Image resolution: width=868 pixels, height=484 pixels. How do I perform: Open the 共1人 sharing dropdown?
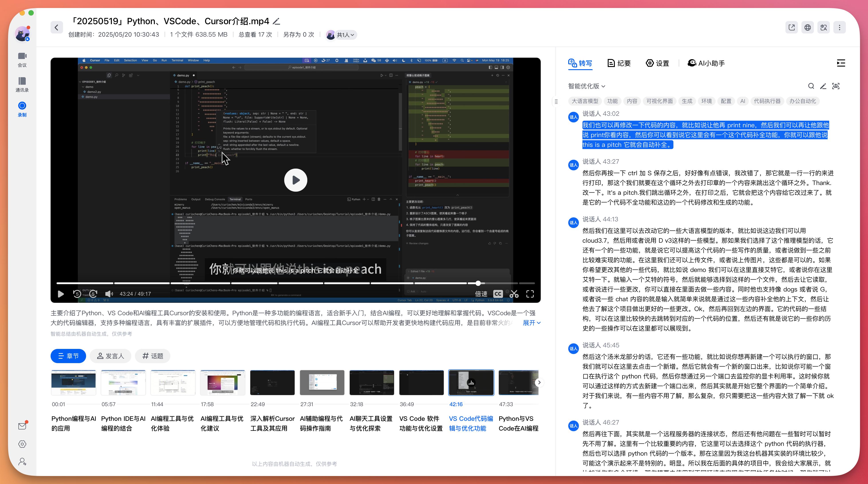tap(341, 34)
